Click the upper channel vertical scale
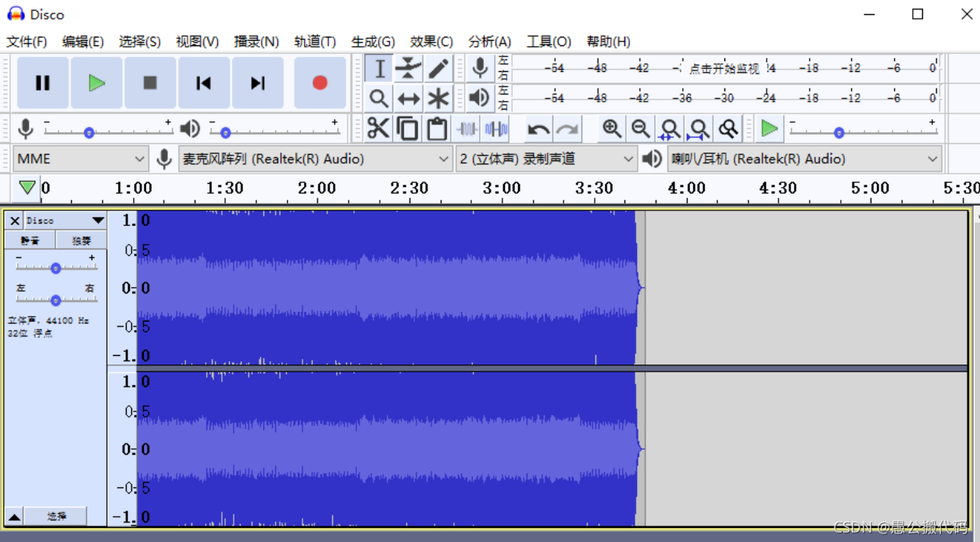The height and width of the screenshot is (542, 980). (x=123, y=287)
